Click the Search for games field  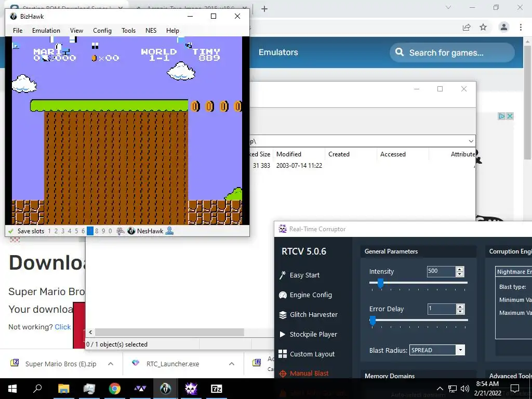click(x=452, y=52)
